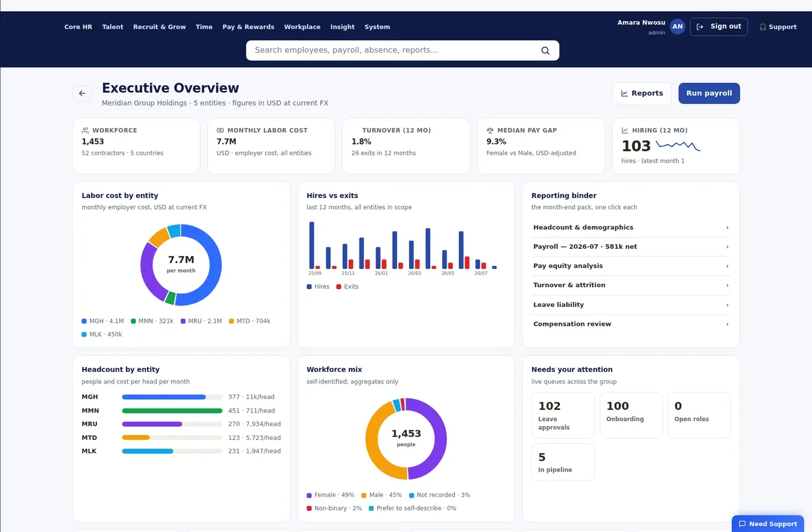Click the Workforce mix donut chart

[x=406, y=439]
